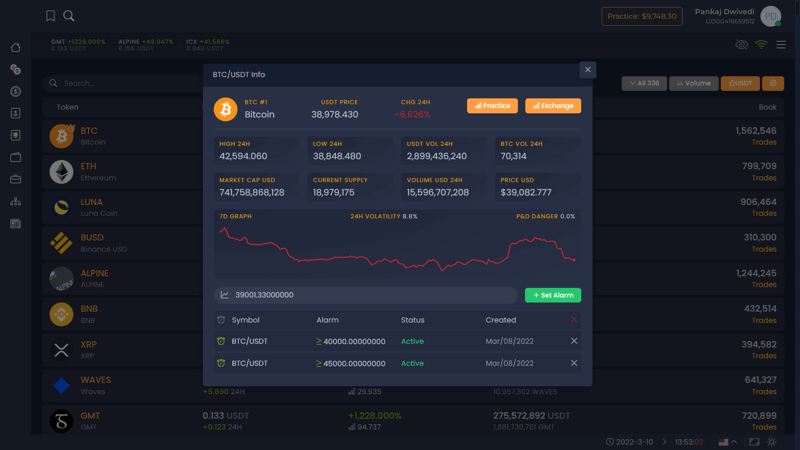The image size is (800, 450).
Task: Click the Bitcoin logo in the dialog
Action: pos(226,109)
